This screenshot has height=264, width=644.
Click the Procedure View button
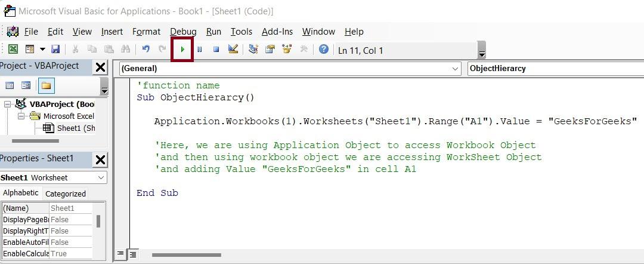120,253
